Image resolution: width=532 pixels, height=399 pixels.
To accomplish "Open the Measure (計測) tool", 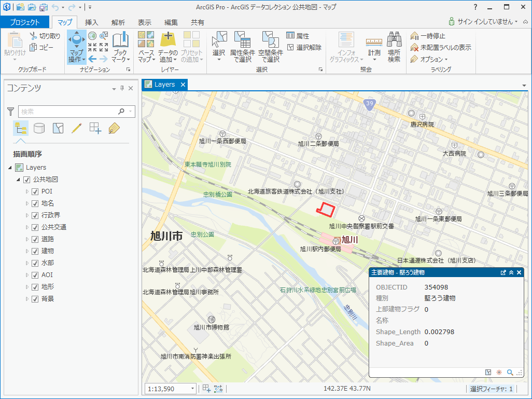I will [x=374, y=47].
